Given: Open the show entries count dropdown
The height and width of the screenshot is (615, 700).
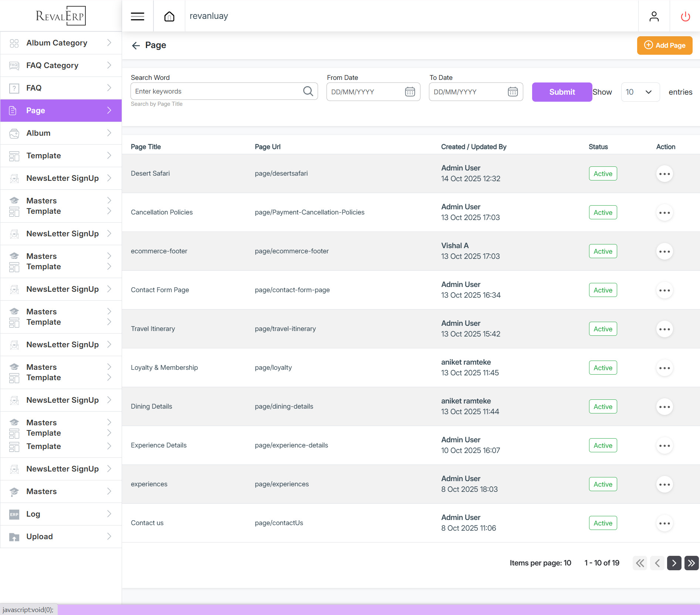Looking at the screenshot, I should [x=640, y=92].
